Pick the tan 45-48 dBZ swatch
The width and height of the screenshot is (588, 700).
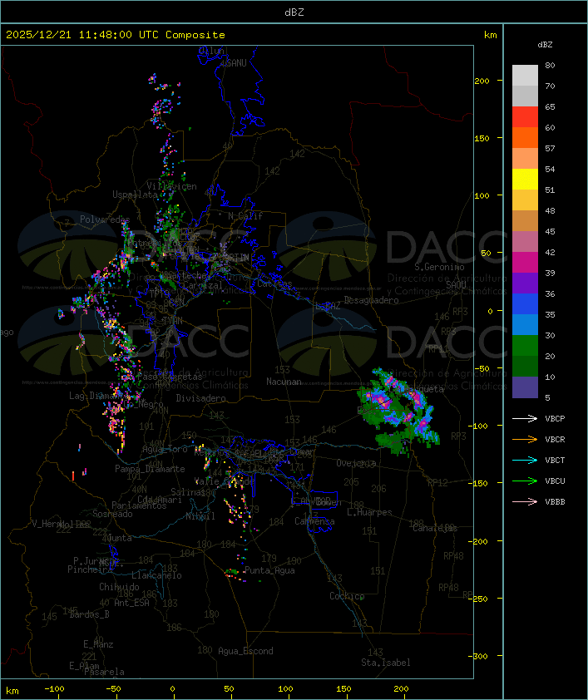coord(525,220)
